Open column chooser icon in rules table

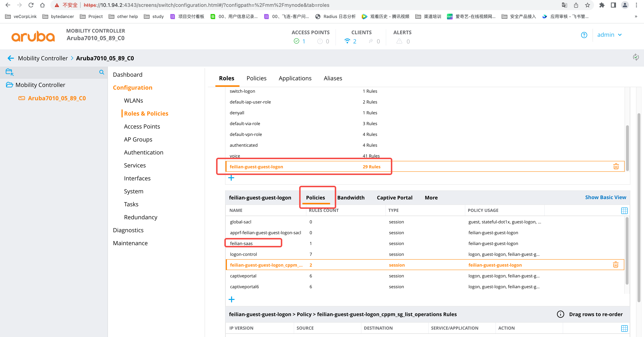pyautogui.click(x=624, y=328)
